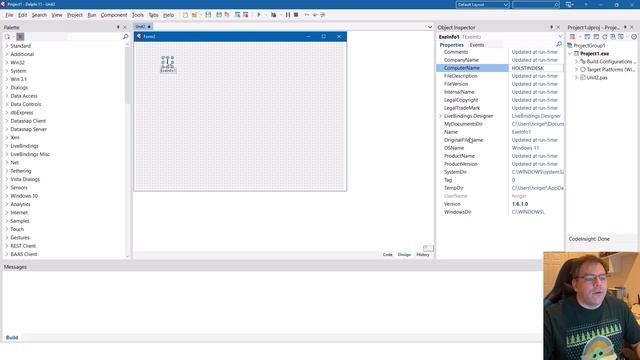
Task: Select the Name property row
Action: 500,132
